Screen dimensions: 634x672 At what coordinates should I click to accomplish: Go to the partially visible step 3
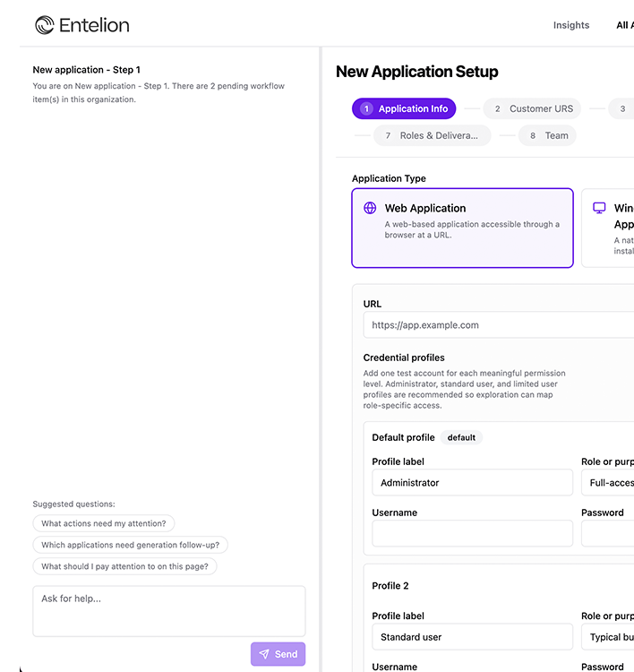pos(621,108)
